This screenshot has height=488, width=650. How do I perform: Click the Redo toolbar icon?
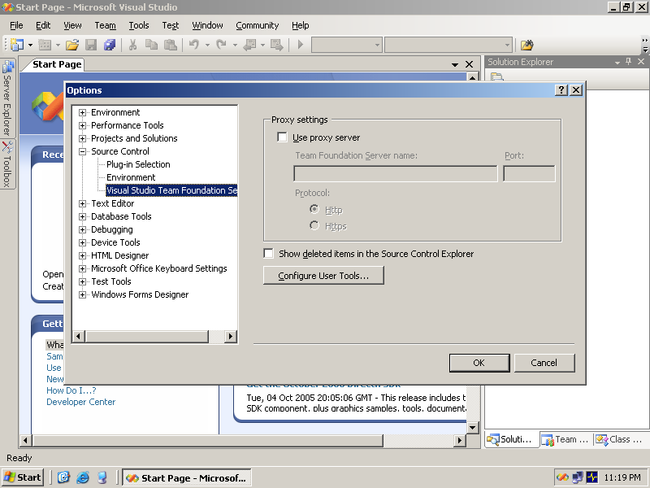(x=221, y=44)
